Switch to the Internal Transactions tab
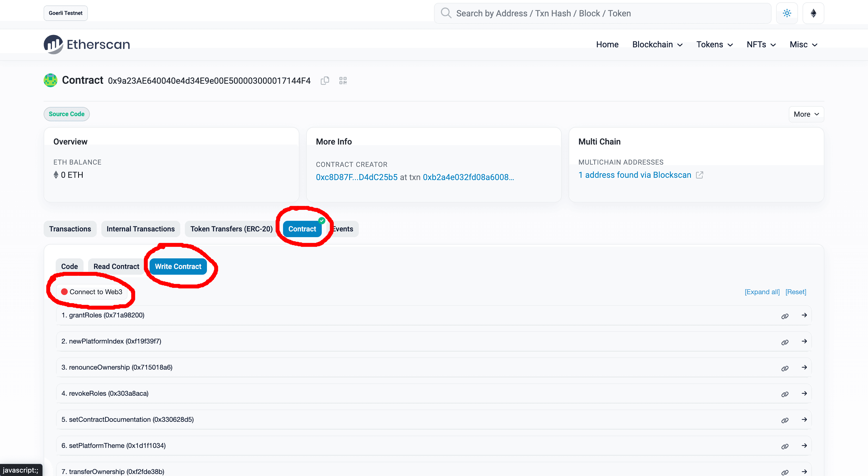 point(141,229)
